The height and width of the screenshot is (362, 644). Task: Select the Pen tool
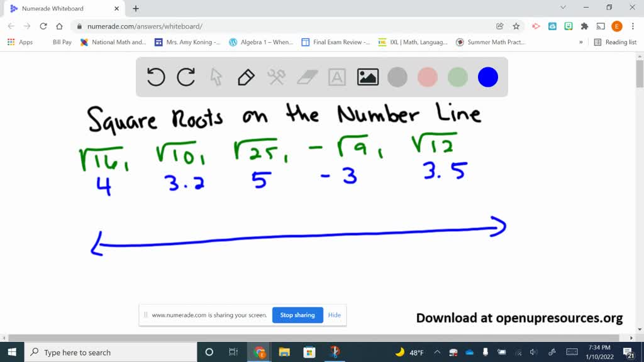pos(245,77)
